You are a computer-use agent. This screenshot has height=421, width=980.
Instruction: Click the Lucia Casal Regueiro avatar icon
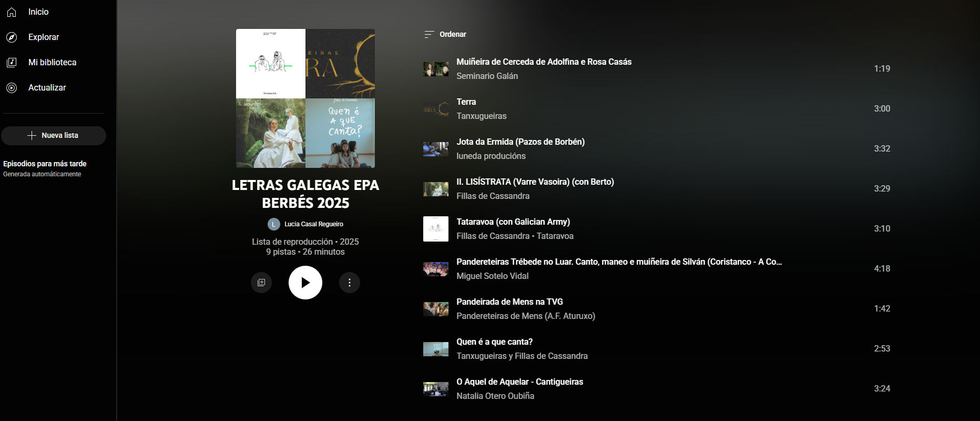coord(273,224)
